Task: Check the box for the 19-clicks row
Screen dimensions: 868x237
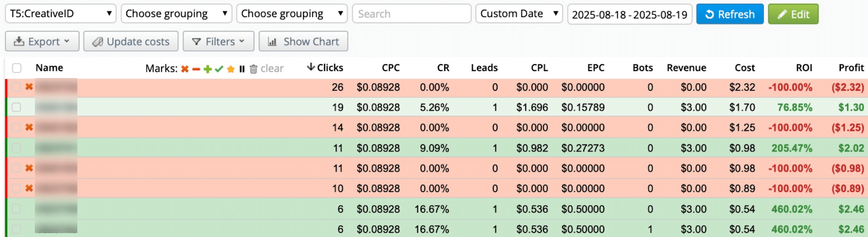Action: 17,107
